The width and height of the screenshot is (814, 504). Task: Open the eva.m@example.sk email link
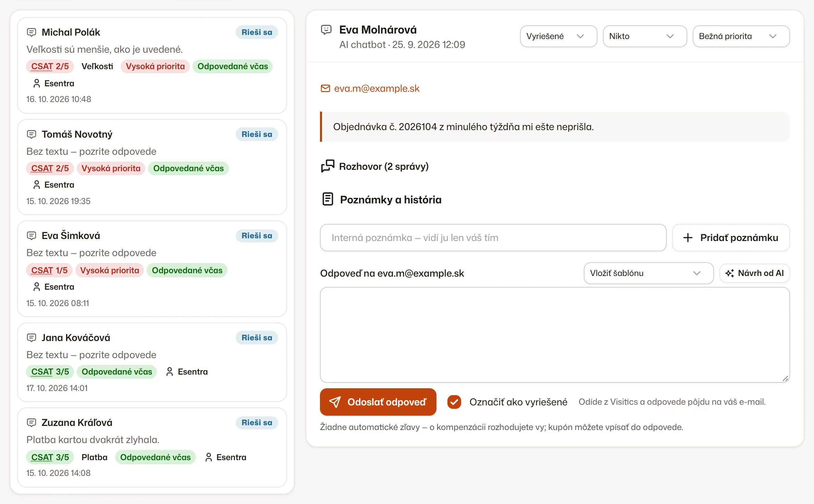tap(377, 88)
